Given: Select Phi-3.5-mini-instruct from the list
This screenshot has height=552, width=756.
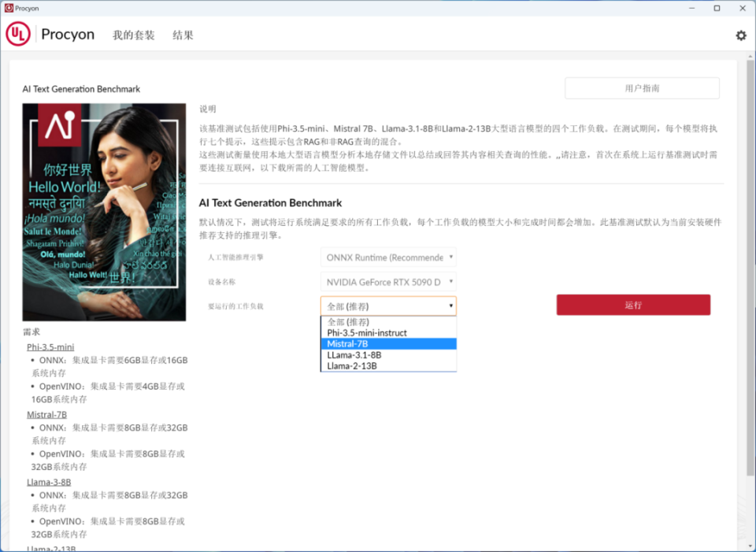Looking at the screenshot, I should point(388,332).
